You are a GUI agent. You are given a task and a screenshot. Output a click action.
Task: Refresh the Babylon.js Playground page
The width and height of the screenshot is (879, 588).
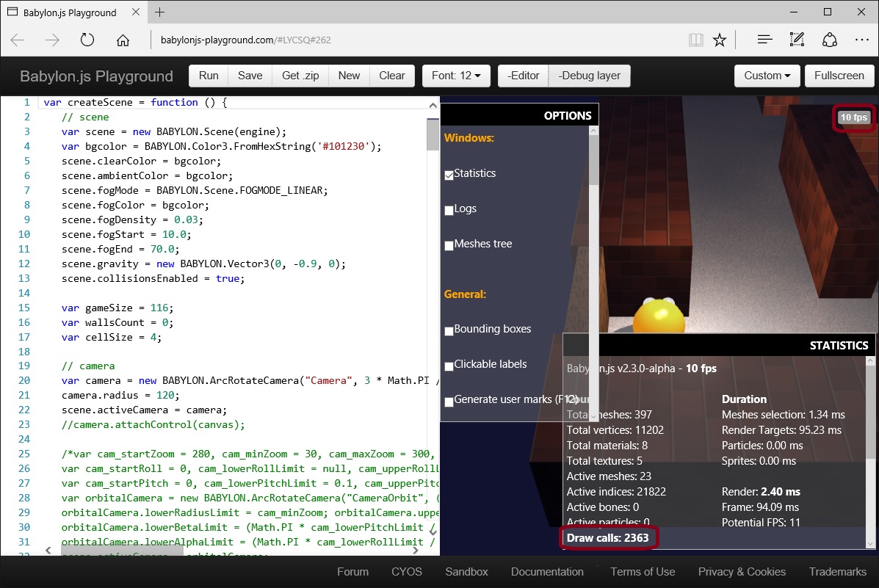(x=87, y=40)
